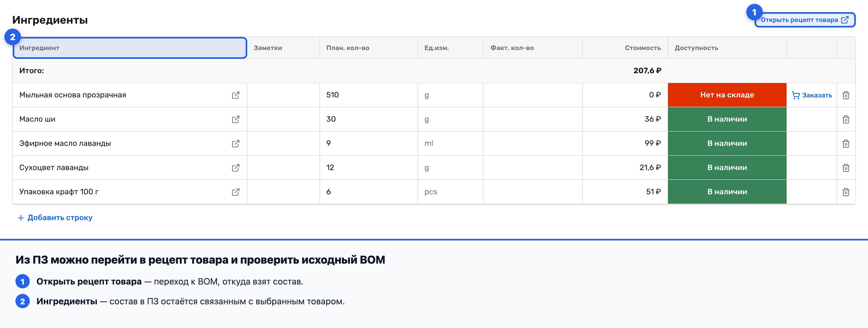Select the Ед.изм. column header
This screenshot has width=868, height=328.
coord(451,48)
